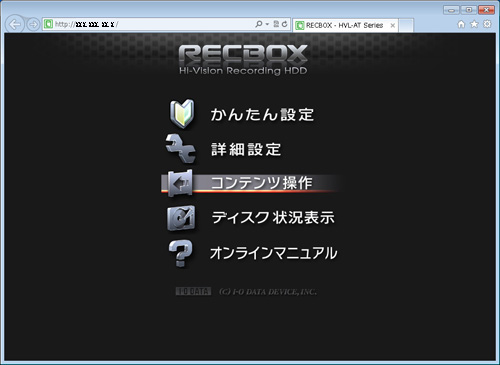The width and height of the screenshot is (500, 365).
Task: Click the search magnifier in address bar
Action: pyautogui.click(x=259, y=24)
